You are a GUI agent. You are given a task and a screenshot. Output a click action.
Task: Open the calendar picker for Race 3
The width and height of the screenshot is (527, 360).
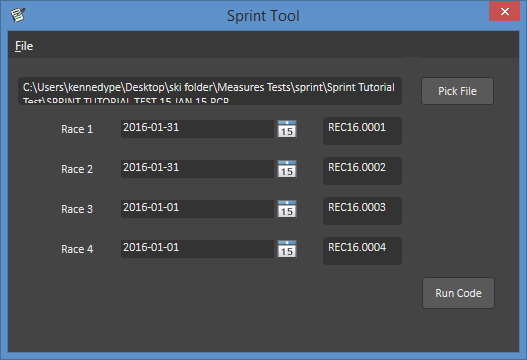(x=287, y=209)
